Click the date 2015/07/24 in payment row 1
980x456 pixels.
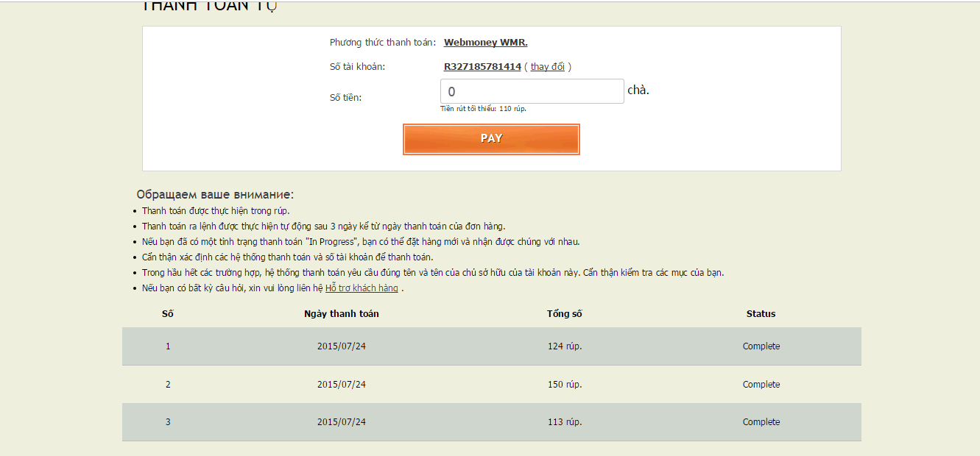[342, 346]
